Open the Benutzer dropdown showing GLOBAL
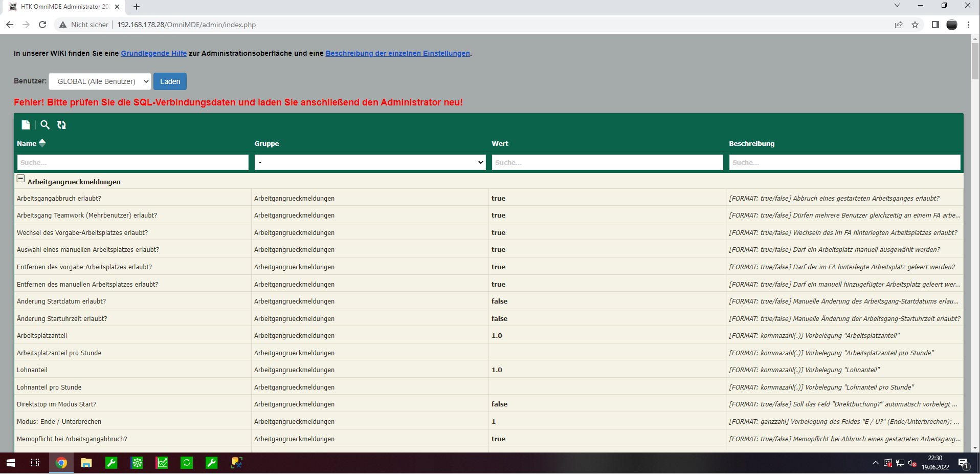This screenshot has width=980, height=474. [x=100, y=81]
